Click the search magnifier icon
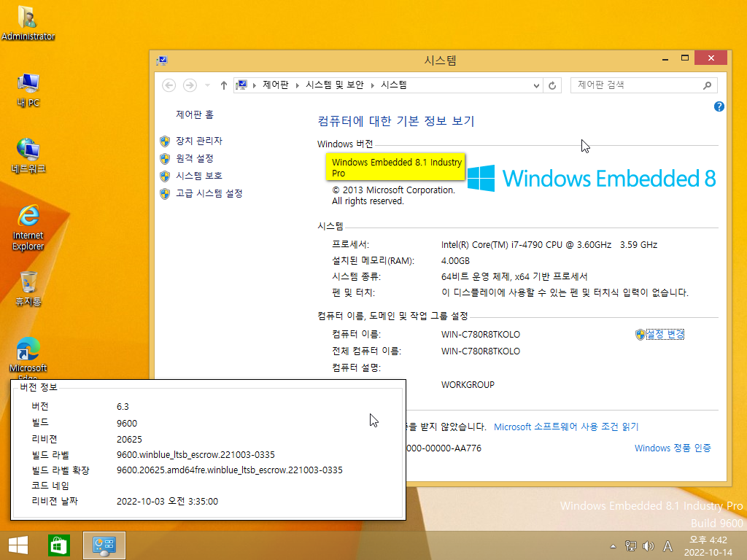Screen dimensions: 747x560 tap(707, 85)
